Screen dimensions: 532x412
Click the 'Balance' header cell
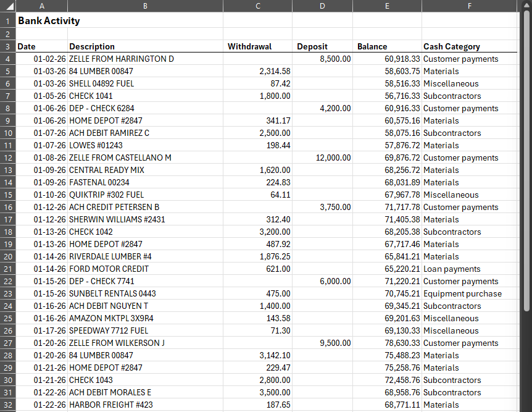pos(387,46)
